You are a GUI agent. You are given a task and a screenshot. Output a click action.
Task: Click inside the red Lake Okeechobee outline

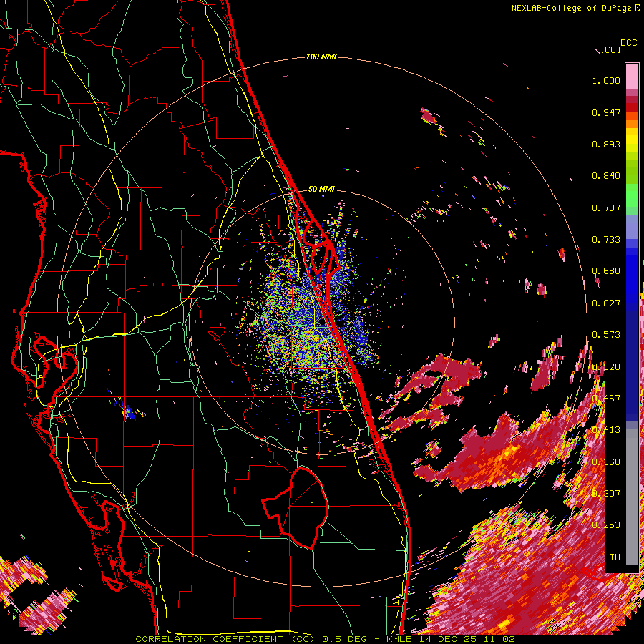pos(302,507)
